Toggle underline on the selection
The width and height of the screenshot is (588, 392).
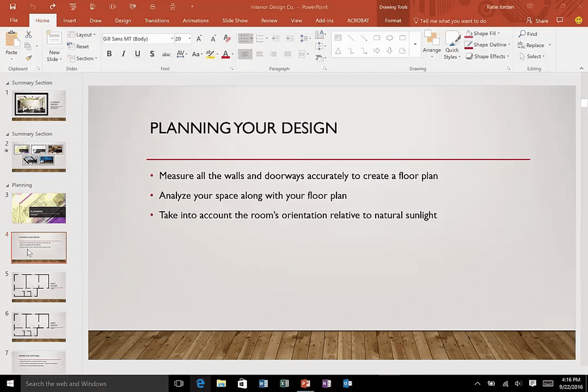[x=137, y=54]
